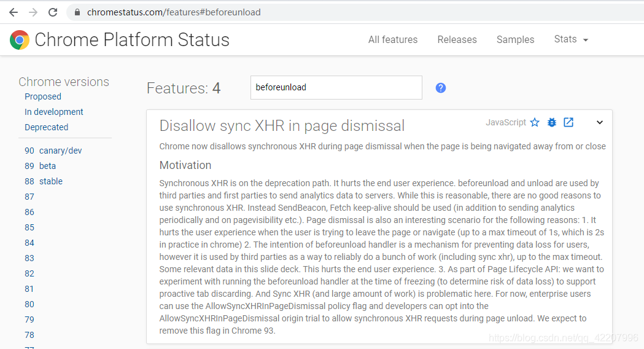
Task: Click the Motivation heading
Action: 185,165
